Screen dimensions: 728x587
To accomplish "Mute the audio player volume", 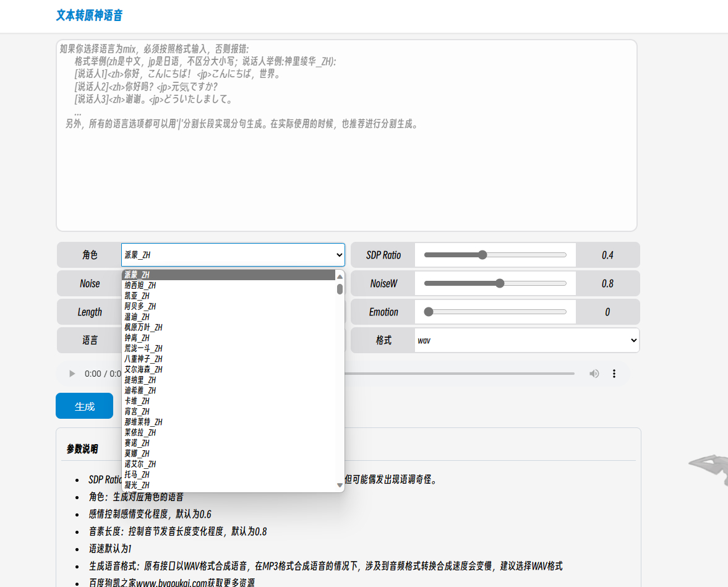I will (x=594, y=374).
